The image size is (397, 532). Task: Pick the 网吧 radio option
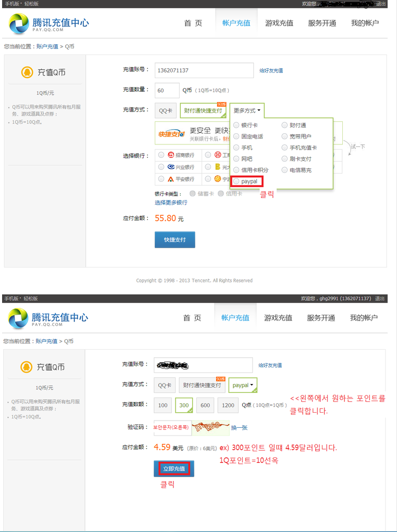pyautogui.click(x=236, y=159)
